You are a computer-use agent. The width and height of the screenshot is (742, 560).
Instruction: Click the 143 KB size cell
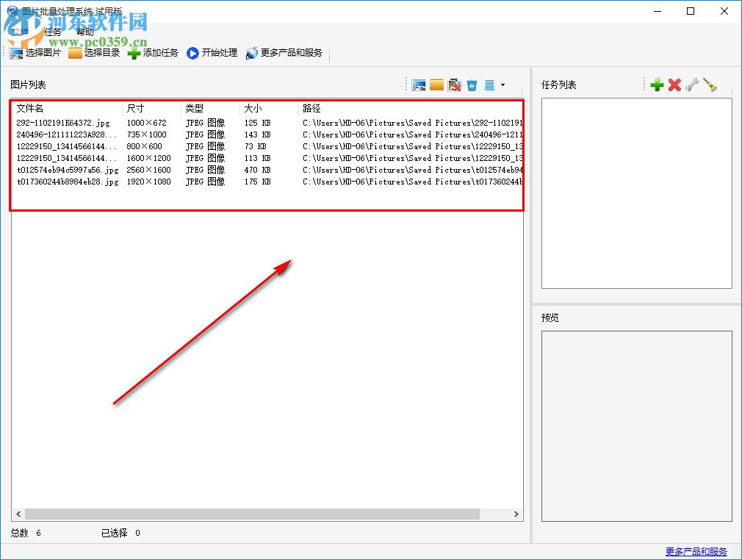(257, 134)
